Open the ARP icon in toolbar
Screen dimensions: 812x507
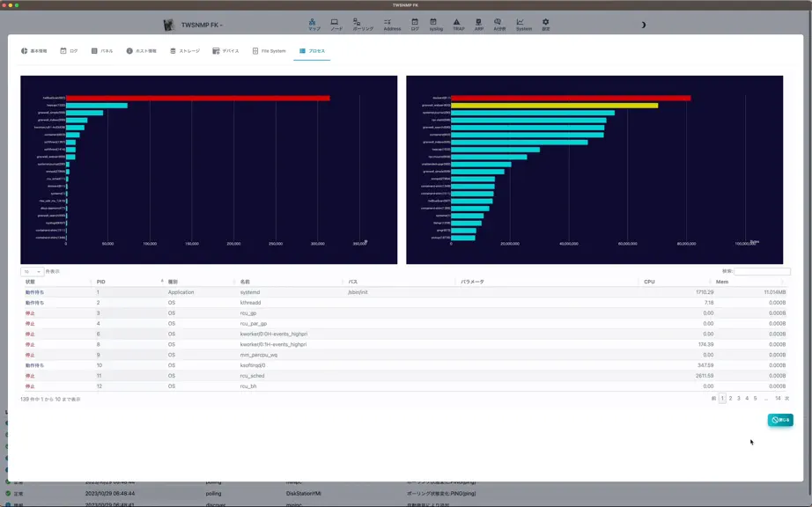pos(478,25)
